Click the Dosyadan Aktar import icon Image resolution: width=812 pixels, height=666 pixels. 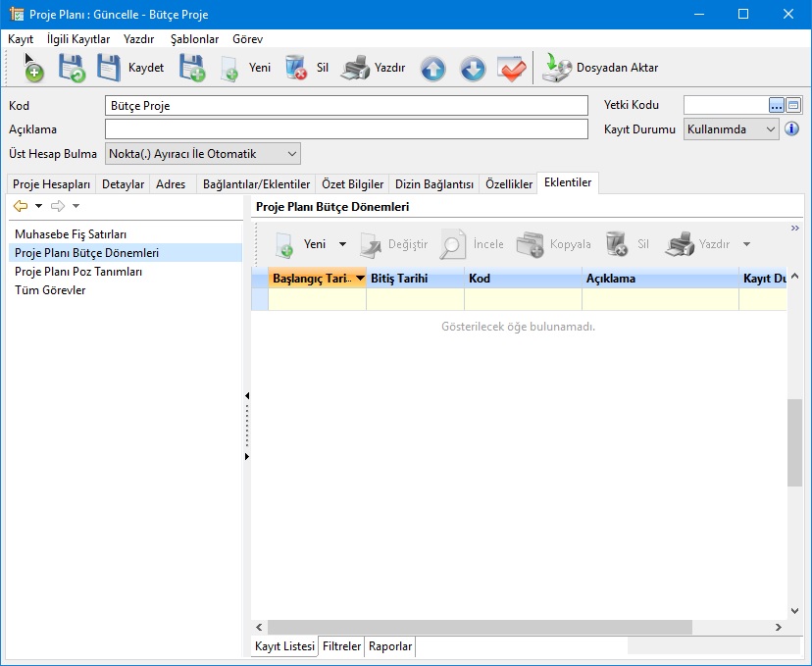coord(558,69)
